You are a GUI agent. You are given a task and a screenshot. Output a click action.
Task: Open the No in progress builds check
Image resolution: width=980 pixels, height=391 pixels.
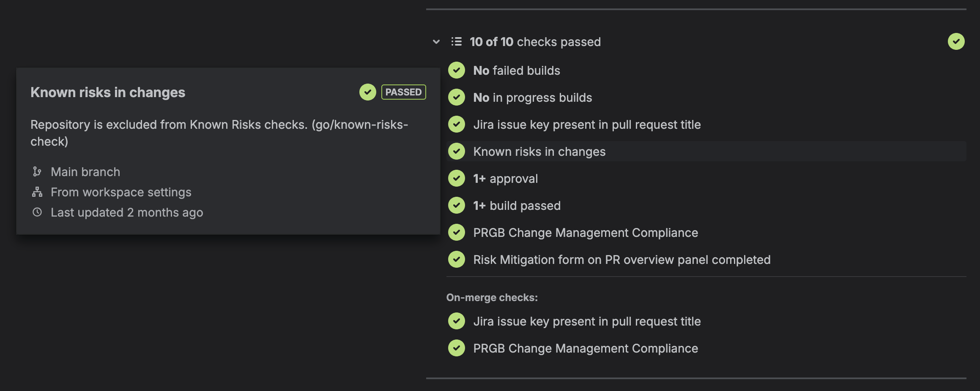(532, 98)
